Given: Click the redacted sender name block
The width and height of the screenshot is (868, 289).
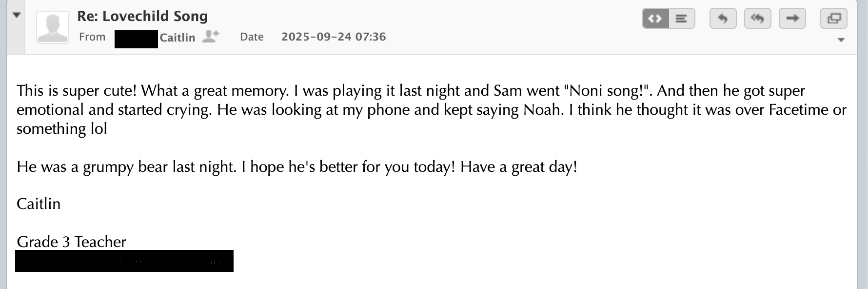Looking at the screenshot, I should pyautogui.click(x=136, y=39).
